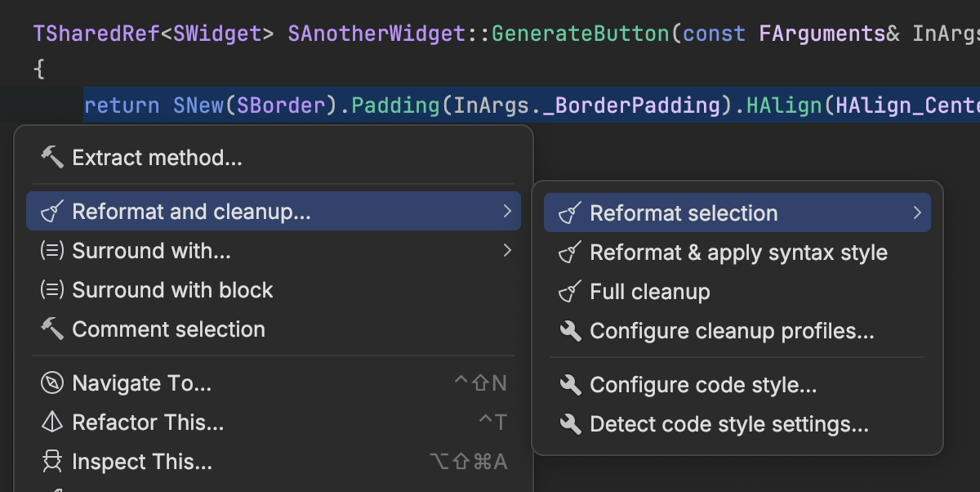
Task: Click the broom icon beside Full cleanup
Action: [569, 292]
